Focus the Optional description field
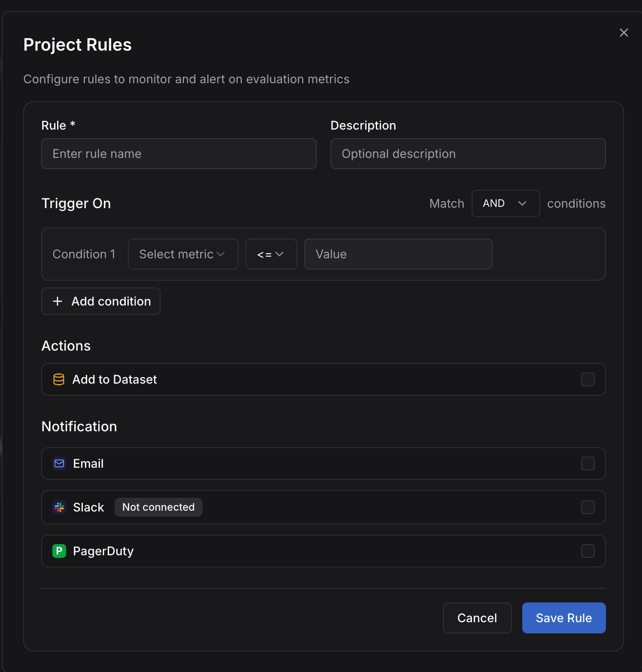This screenshot has height=672, width=642. [468, 154]
